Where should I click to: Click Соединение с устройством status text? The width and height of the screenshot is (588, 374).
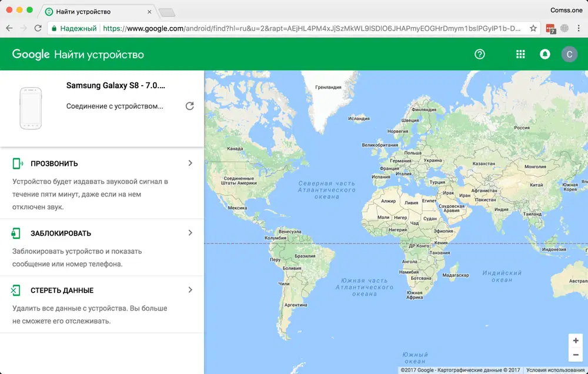coord(115,106)
